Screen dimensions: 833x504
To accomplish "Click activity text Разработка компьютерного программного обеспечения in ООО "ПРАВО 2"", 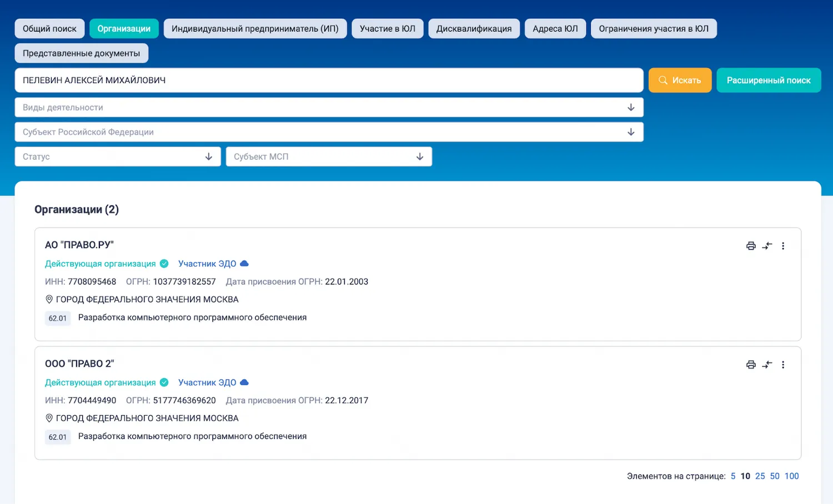I will (192, 436).
